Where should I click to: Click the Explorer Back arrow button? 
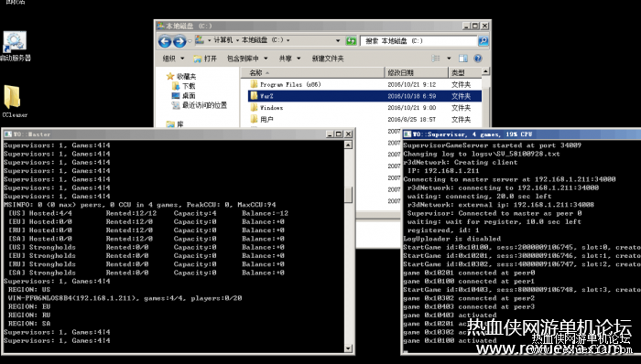165,41
